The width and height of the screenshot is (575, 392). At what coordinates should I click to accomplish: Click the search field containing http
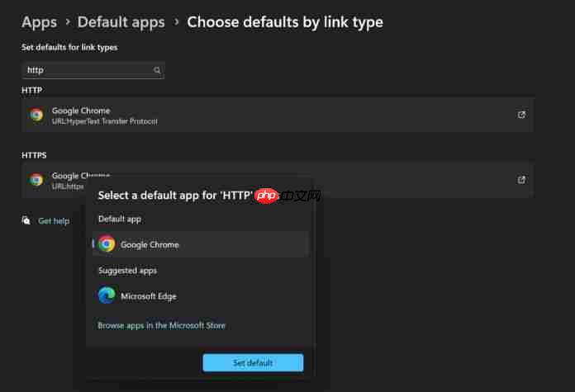[x=93, y=70]
